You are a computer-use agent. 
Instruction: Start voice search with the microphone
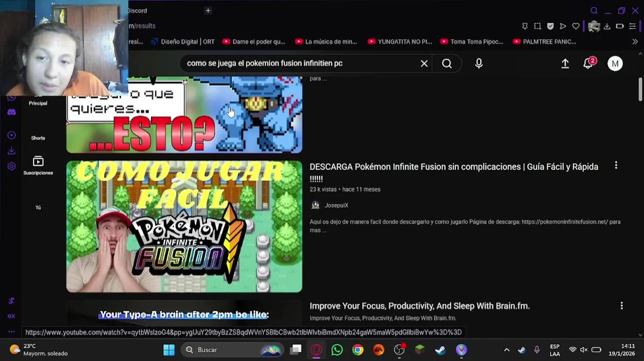click(x=479, y=63)
